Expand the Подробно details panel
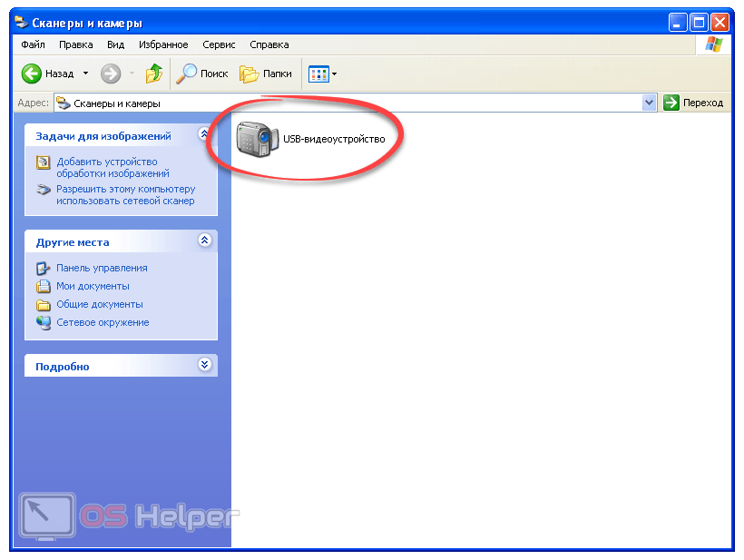Viewport: 744px width, 560px height. click(204, 365)
